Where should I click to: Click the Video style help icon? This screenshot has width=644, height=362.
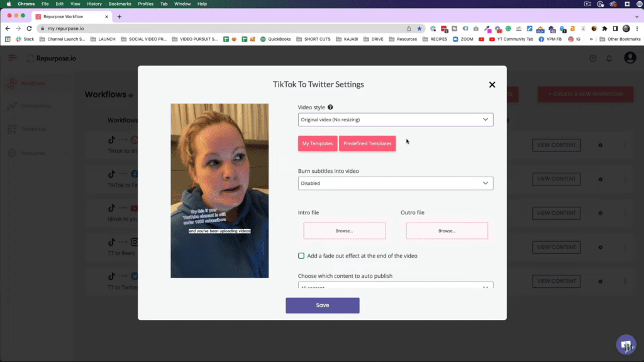coord(330,107)
